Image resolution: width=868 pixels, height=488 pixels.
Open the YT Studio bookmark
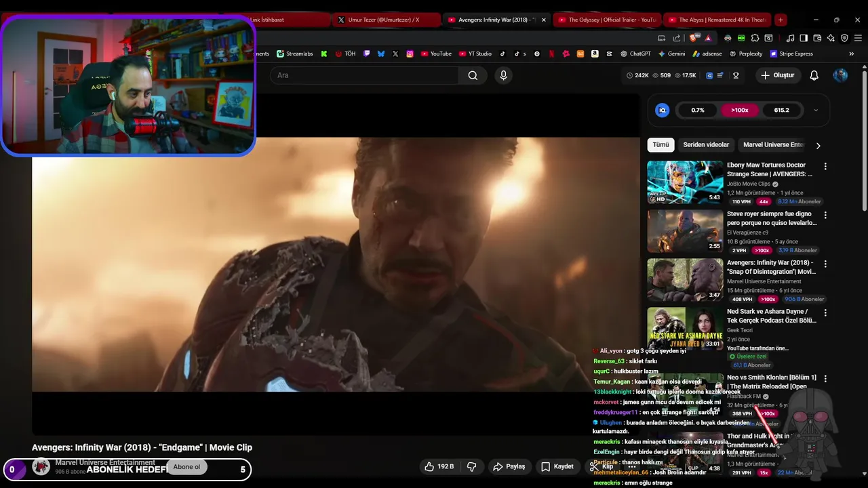pyautogui.click(x=475, y=54)
